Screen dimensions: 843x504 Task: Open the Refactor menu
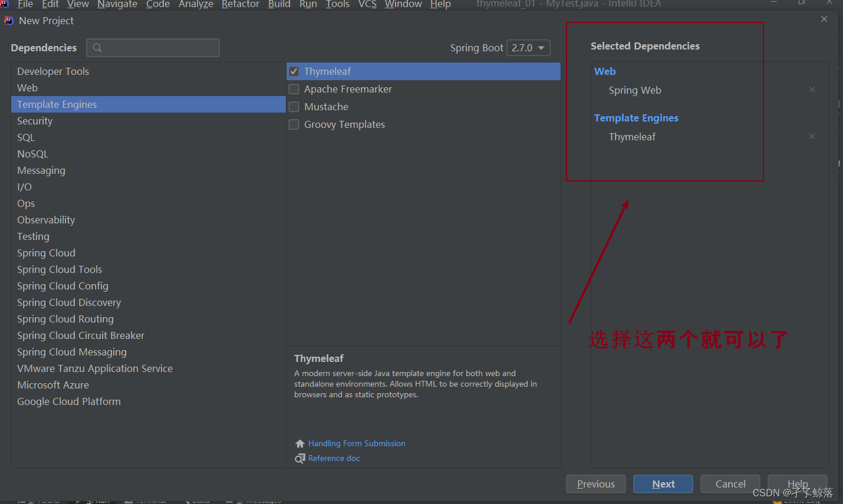[x=241, y=4]
